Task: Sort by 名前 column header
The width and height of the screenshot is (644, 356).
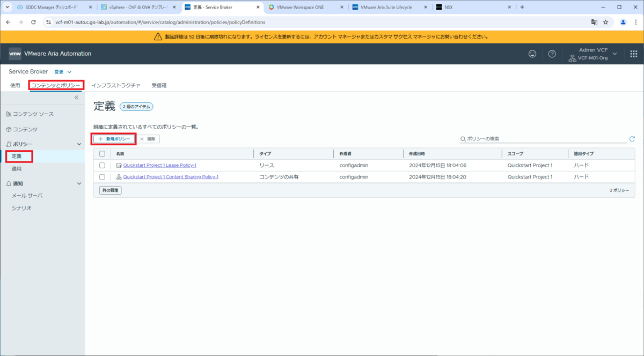Action: [x=120, y=154]
